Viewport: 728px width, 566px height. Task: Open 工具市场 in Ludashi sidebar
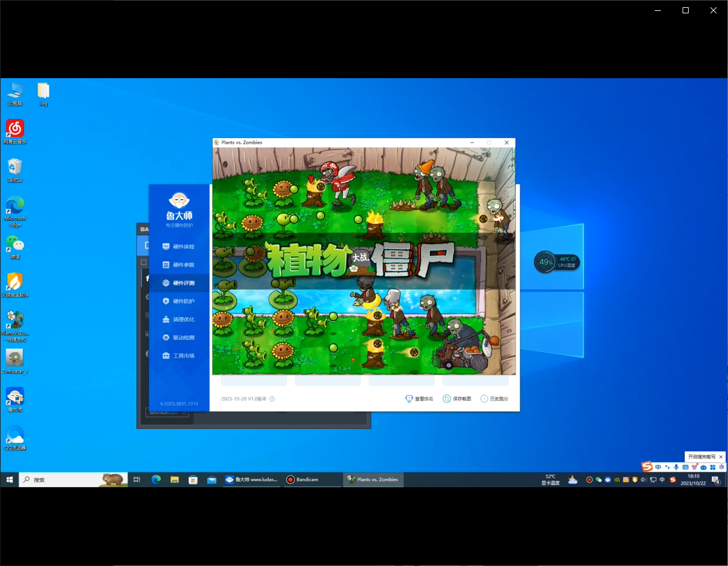(x=179, y=356)
